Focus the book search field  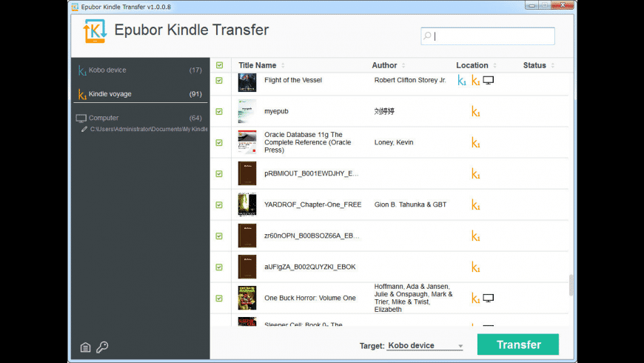click(488, 36)
